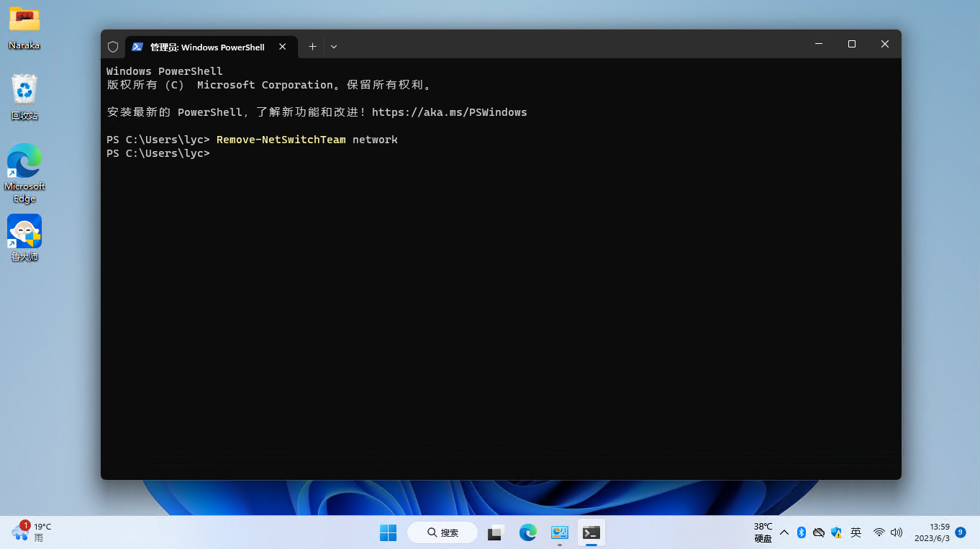
Task: Open the Naraka folder on the desktop
Action: [x=24, y=27]
